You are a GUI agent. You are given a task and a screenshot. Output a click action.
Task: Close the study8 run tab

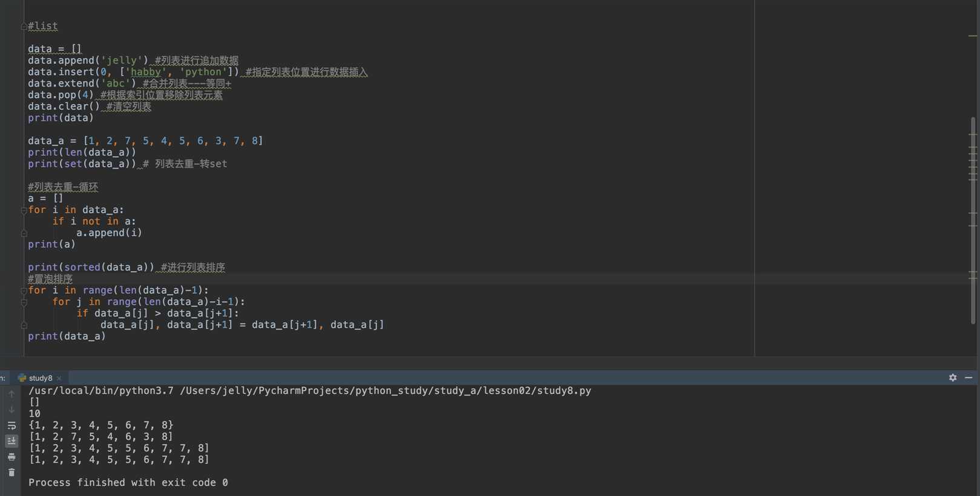point(59,378)
